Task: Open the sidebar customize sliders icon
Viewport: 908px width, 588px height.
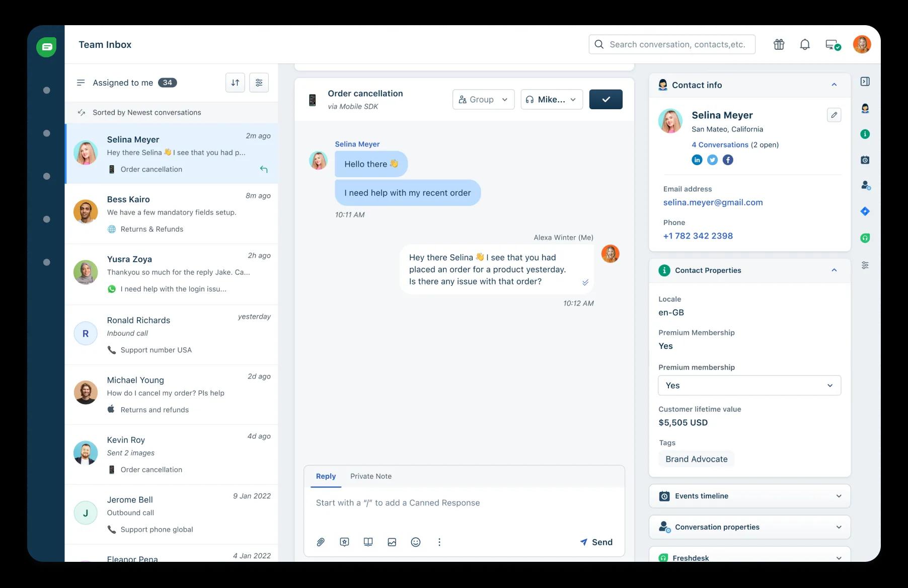Action: [865, 265]
